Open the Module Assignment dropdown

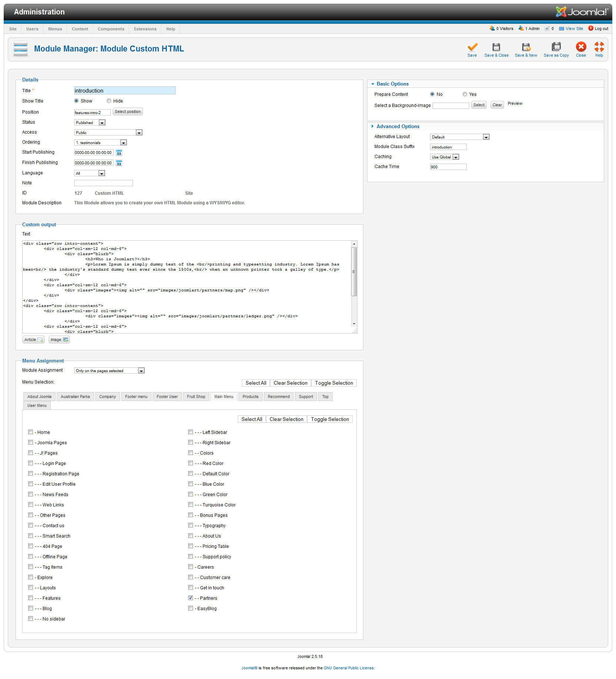click(x=109, y=371)
